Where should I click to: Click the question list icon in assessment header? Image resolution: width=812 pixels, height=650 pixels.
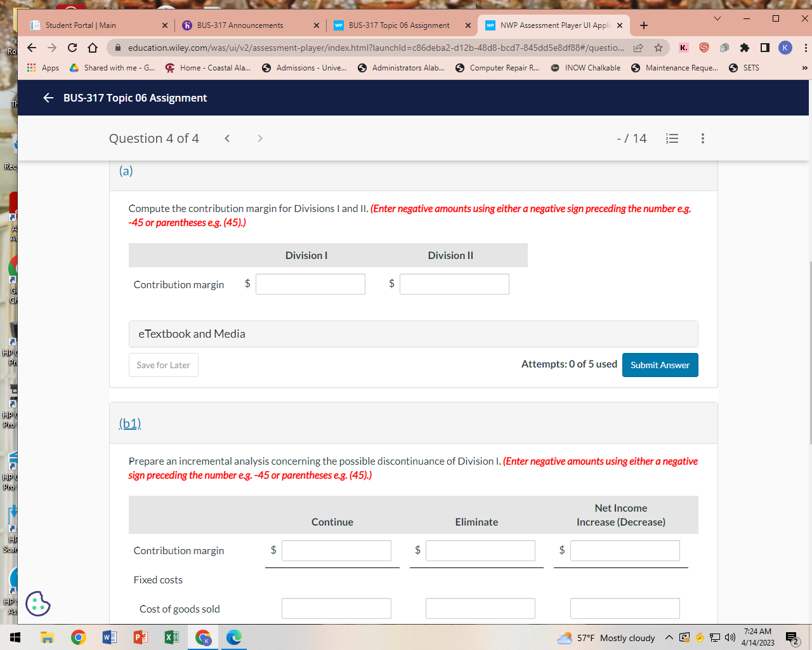point(672,138)
